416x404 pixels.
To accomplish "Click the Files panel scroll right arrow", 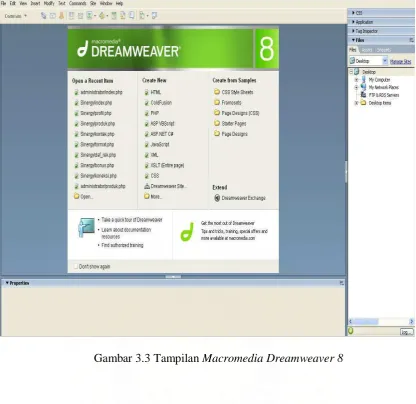I will 411,321.
